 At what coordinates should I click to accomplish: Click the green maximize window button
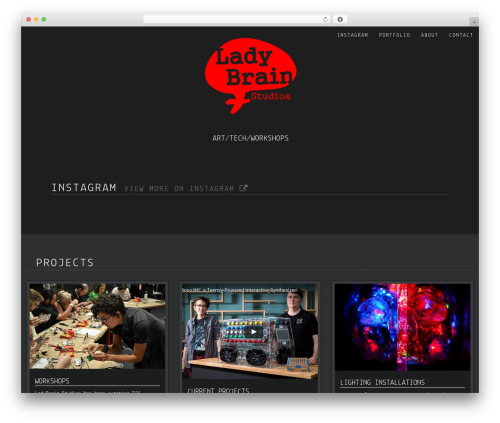coord(44,19)
